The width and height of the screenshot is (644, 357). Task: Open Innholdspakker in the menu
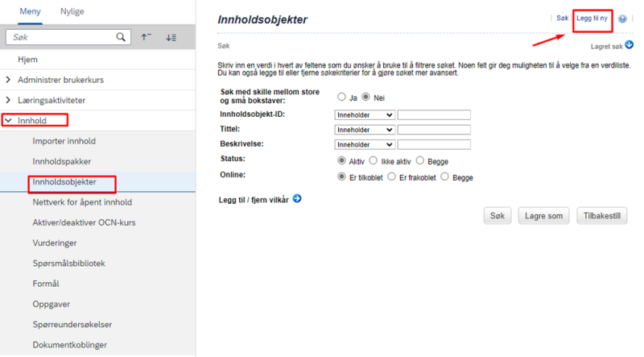coord(62,161)
